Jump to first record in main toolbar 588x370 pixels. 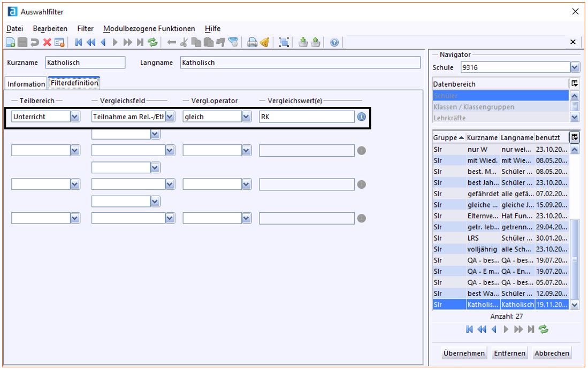[x=78, y=42]
